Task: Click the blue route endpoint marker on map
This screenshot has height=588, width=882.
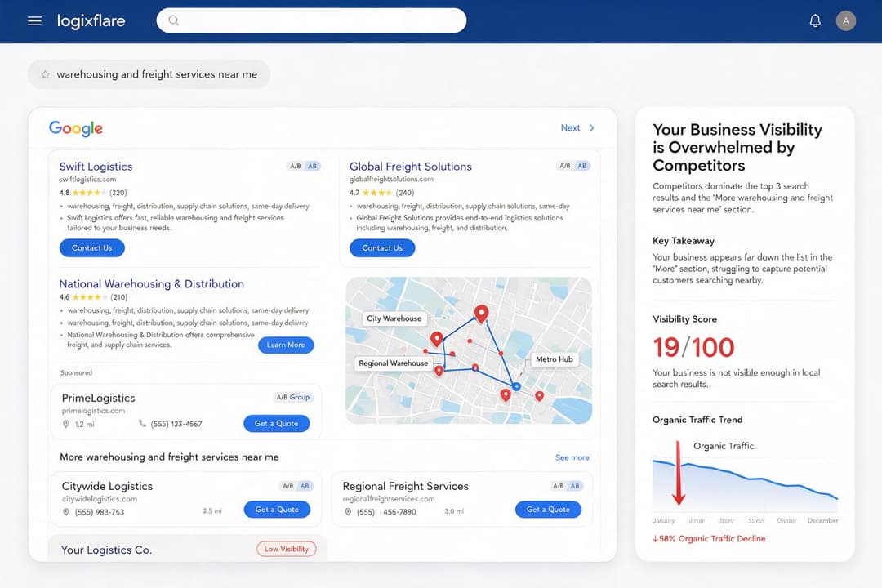Action: click(516, 386)
